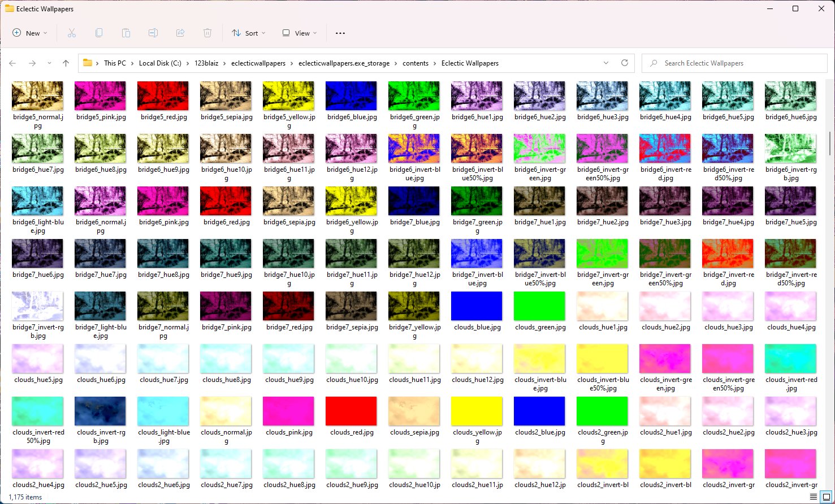Viewport: 835px width, 504px height.
Task: Navigate up one folder level
Action: point(66,63)
